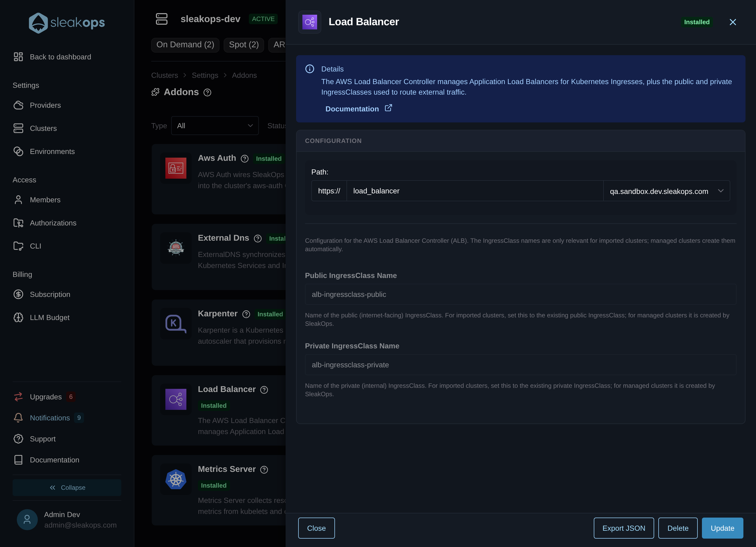Click the Settings breadcrumb
This screenshot has width=756, height=547.
[x=205, y=75]
